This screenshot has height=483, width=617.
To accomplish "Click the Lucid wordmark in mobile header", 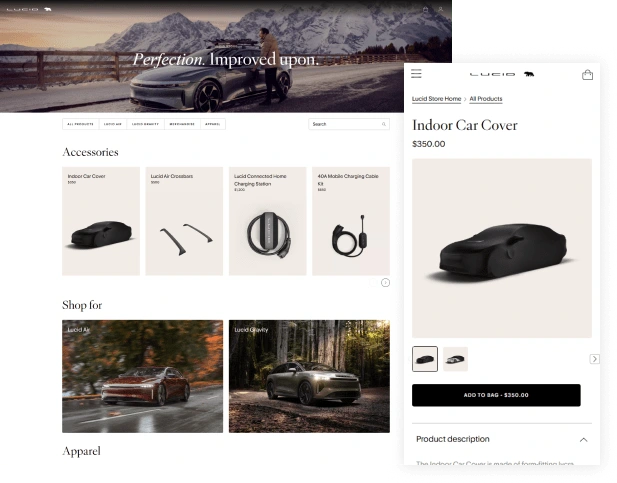I will click(492, 74).
